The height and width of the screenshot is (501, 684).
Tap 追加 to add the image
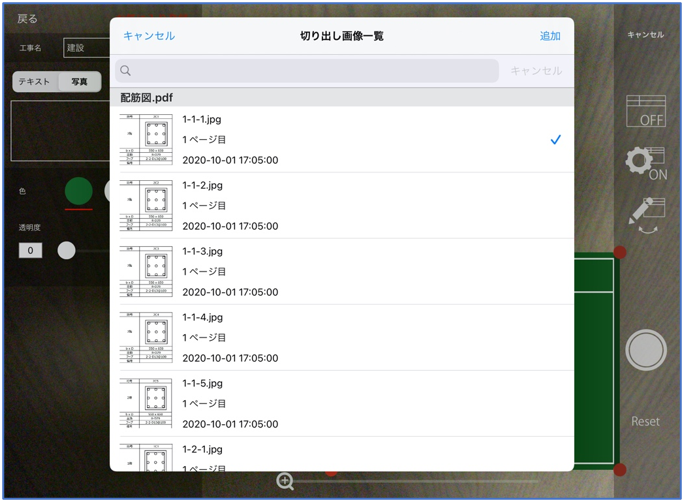coord(550,36)
